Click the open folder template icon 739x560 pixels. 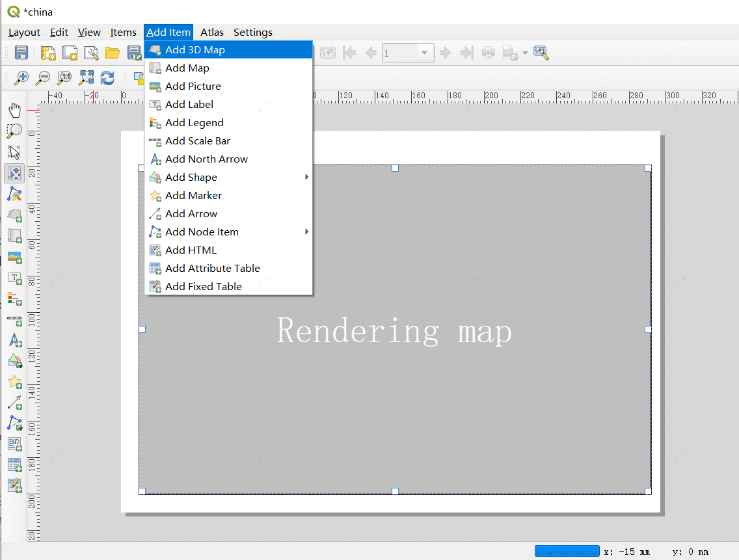coord(113,53)
